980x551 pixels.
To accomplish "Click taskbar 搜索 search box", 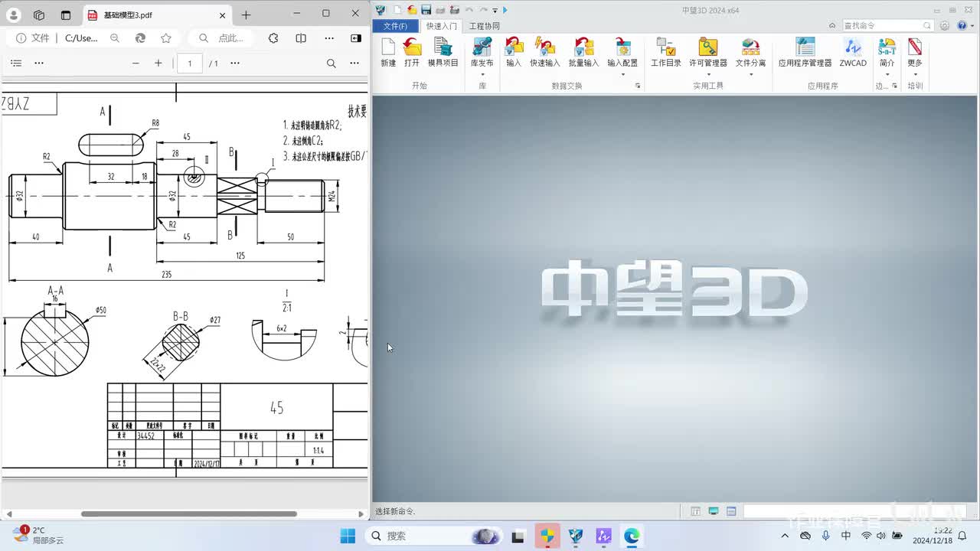I will (433, 536).
